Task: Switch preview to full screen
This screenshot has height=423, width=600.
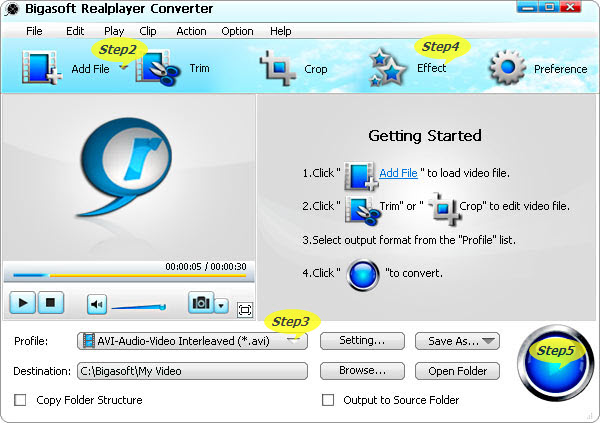Action: [245, 310]
